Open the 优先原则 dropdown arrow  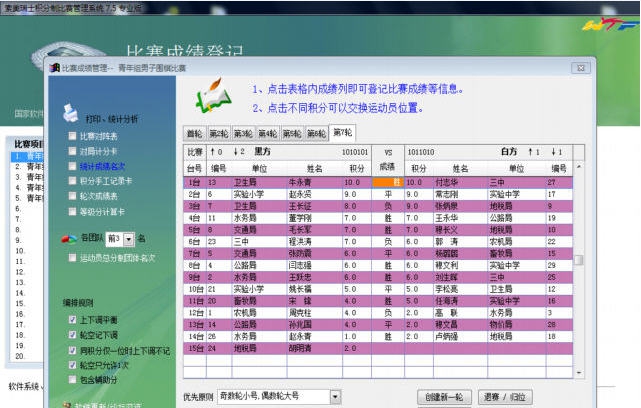[335, 397]
